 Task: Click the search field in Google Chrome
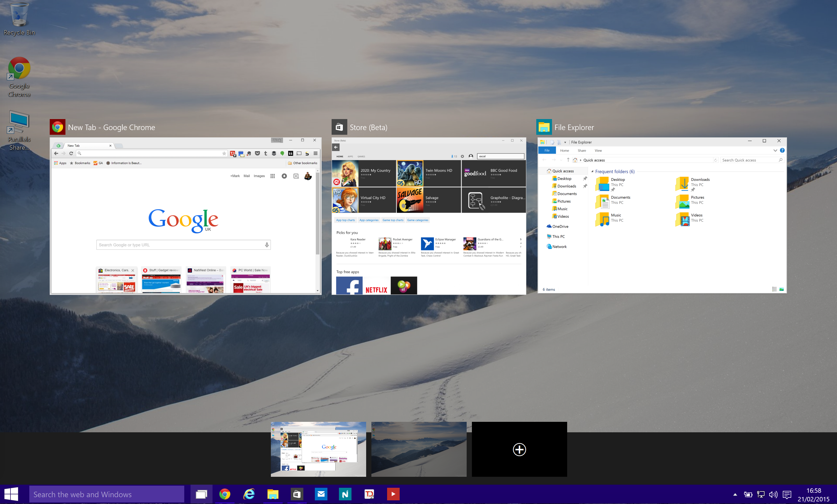pos(183,244)
